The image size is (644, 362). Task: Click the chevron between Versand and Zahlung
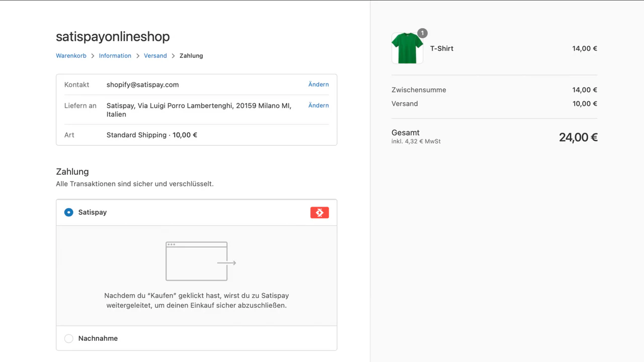click(173, 56)
